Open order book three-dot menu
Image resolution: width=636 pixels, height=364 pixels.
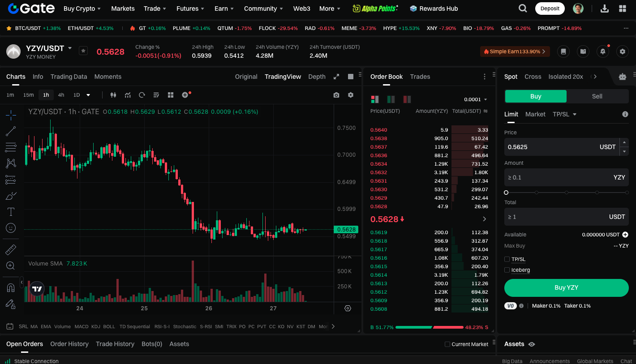pyautogui.click(x=485, y=77)
